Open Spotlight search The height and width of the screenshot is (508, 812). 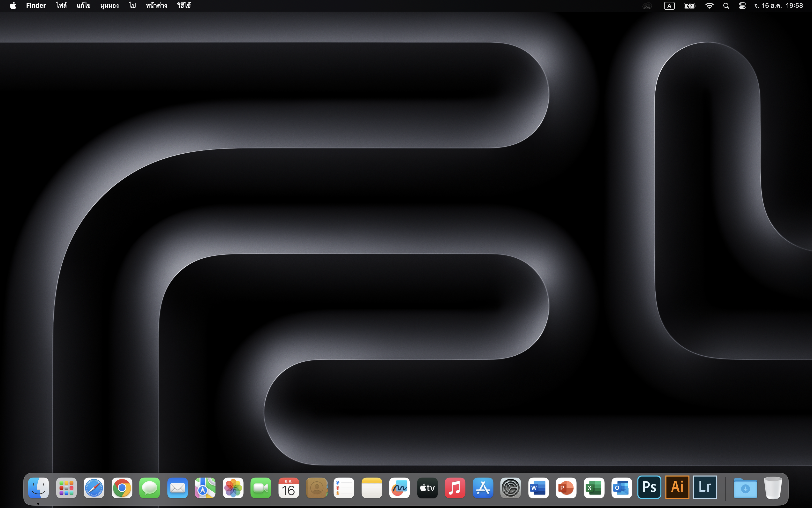pos(726,6)
